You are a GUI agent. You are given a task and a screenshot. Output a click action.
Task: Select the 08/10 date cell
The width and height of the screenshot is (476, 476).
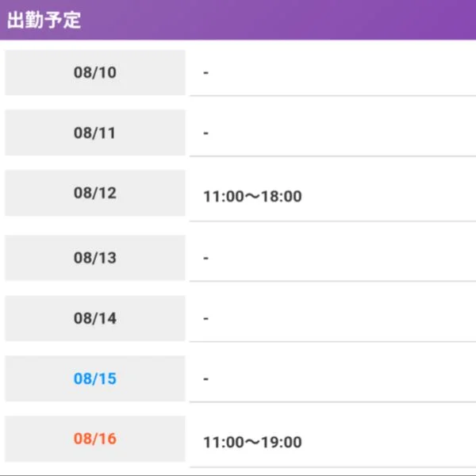click(95, 72)
